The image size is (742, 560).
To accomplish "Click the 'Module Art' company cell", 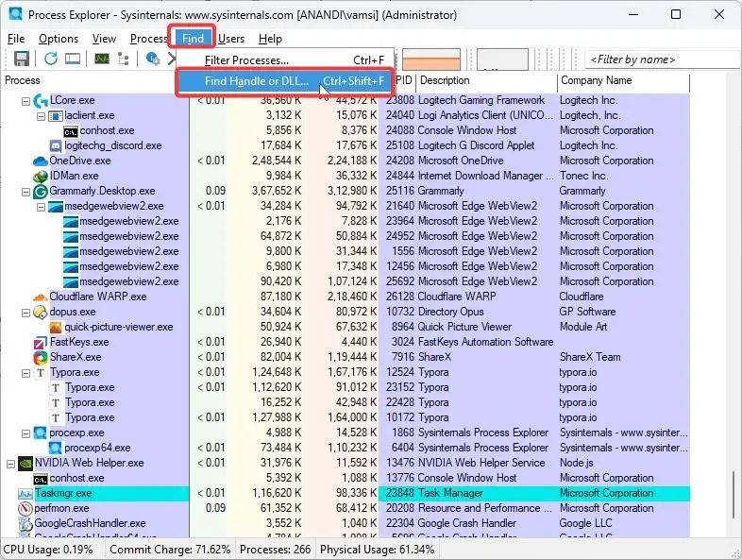I will pos(583,327).
